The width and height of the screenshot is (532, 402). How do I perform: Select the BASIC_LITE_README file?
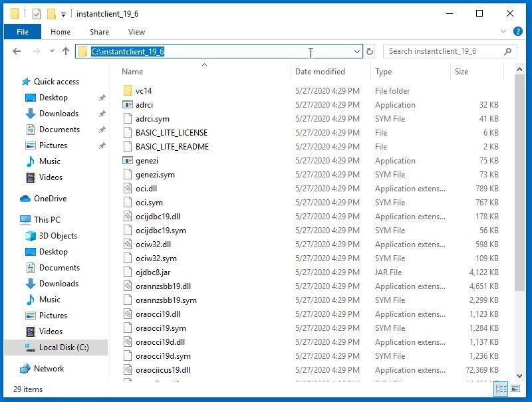click(172, 147)
